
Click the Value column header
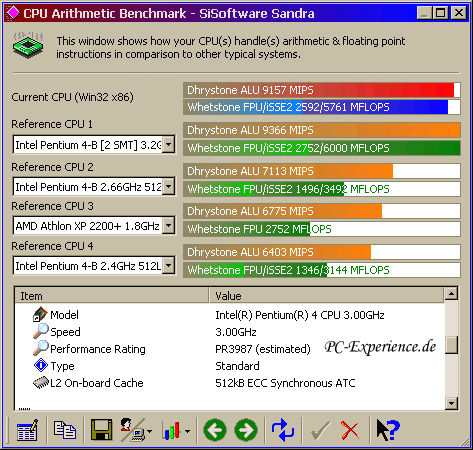[x=327, y=296]
